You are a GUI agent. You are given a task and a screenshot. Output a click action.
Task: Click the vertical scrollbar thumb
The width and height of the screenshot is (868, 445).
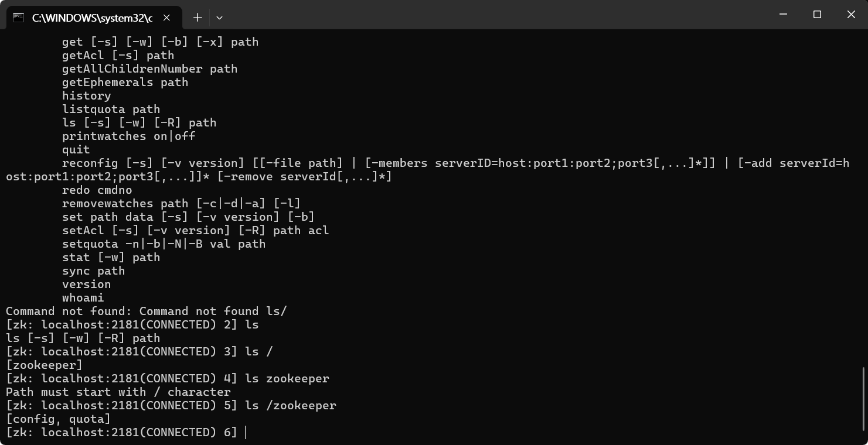[864, 398]
